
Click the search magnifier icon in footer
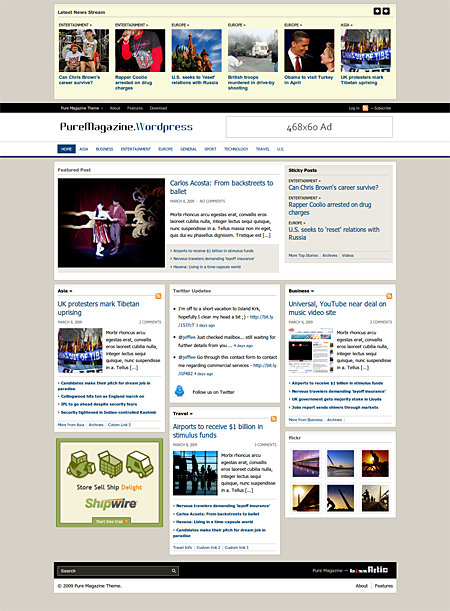click(x=174, y=571)
